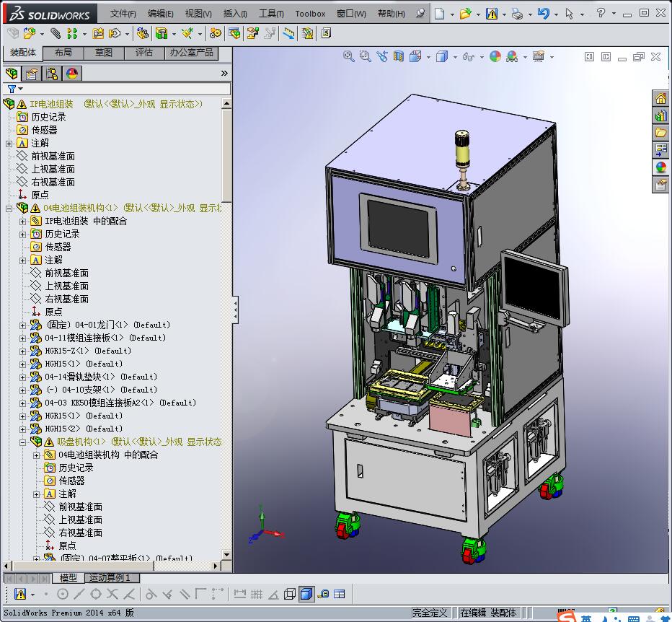Click the Print icon

click(517, 14)
